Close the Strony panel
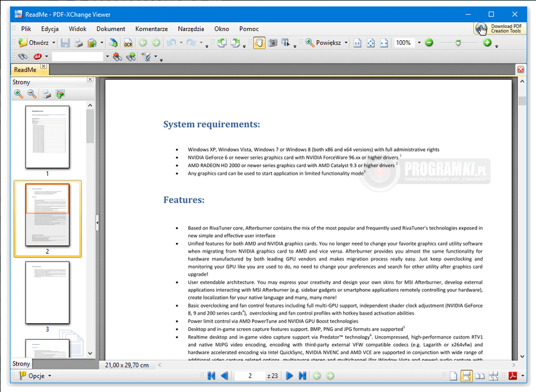Image resolution: width=536 pixels, height=392 pixels. point(90,79)
